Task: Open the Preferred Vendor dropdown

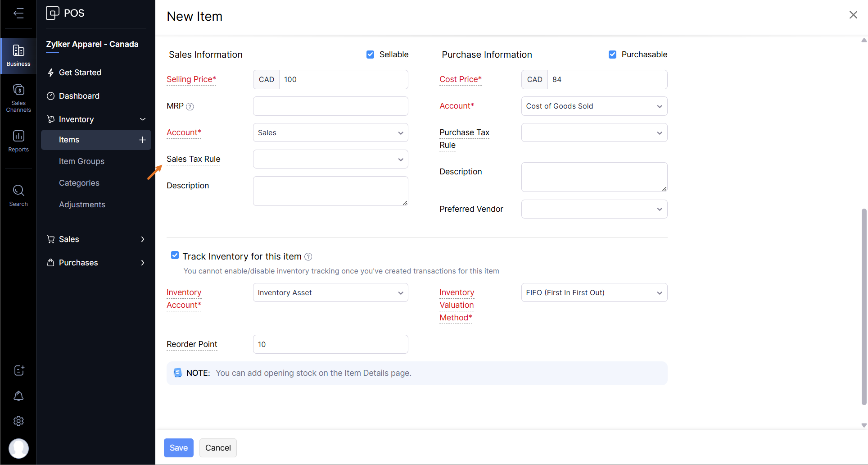Action: click(x=594, y=209)
